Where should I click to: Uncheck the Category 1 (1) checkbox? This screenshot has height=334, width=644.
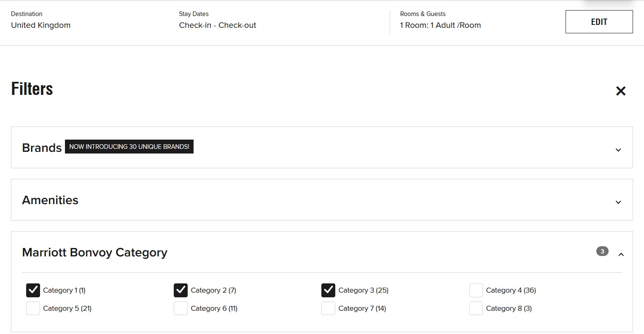(33, 290)
